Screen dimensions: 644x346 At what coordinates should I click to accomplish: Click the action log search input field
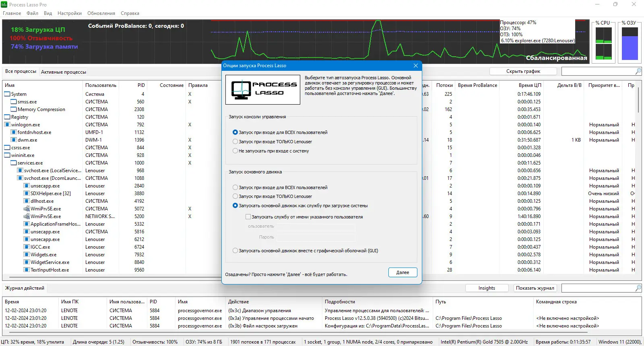click(599, 288)
